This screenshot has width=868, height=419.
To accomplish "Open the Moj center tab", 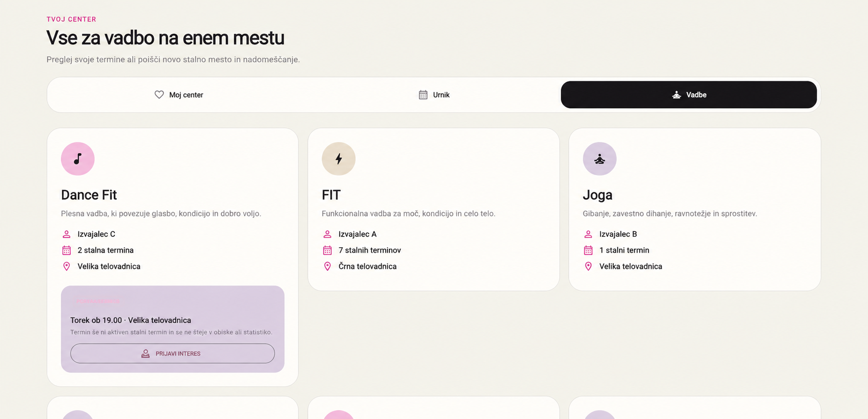I will pyautogui.click(x=179, y=95).
